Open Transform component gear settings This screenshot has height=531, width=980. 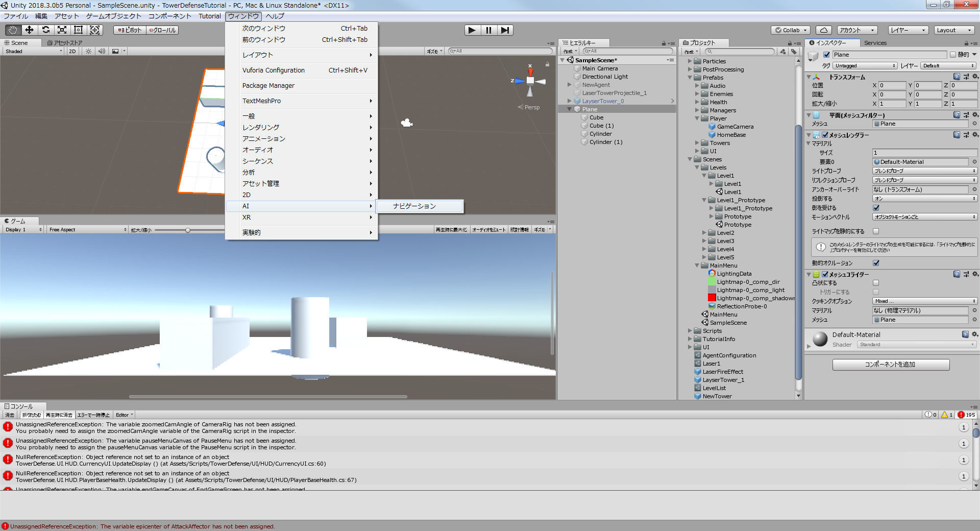[975, 77]
